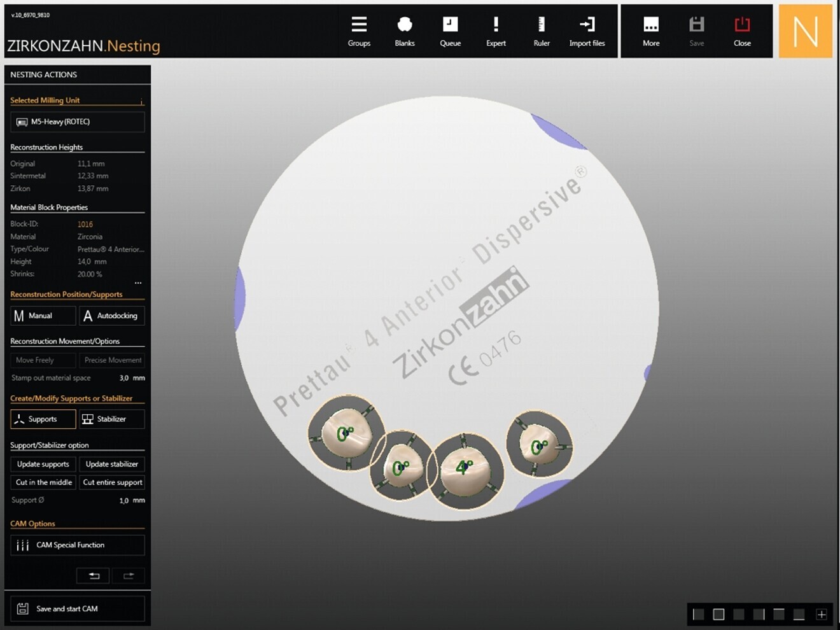Select the Ruler tool
This screenshot has height=630, width=840.
coord(542,31)
